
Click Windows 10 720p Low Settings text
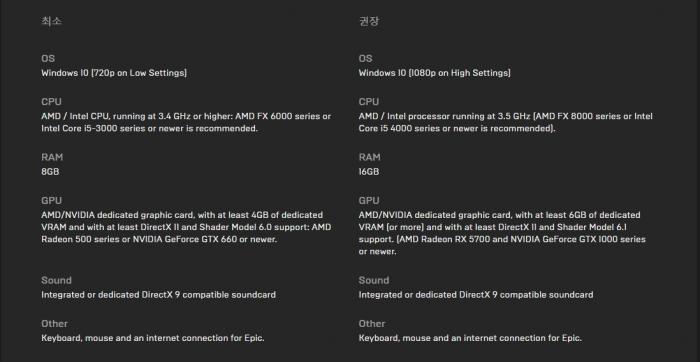[x=114, y=73]
